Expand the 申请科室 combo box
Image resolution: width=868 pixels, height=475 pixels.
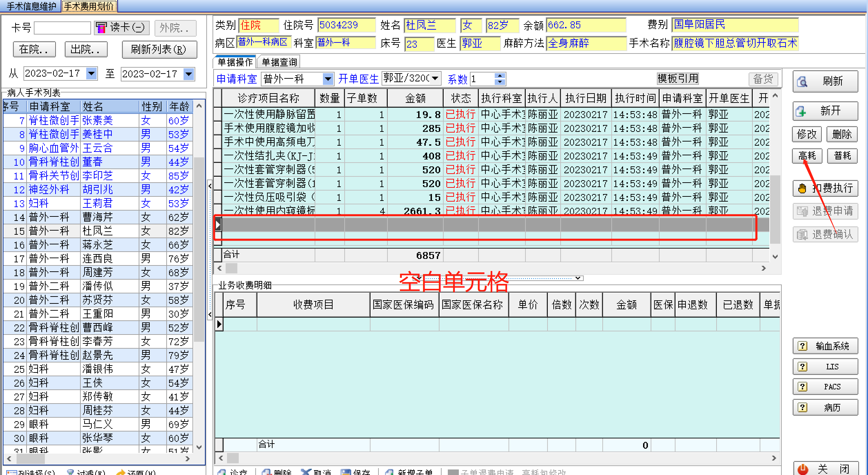click(328, 79)
